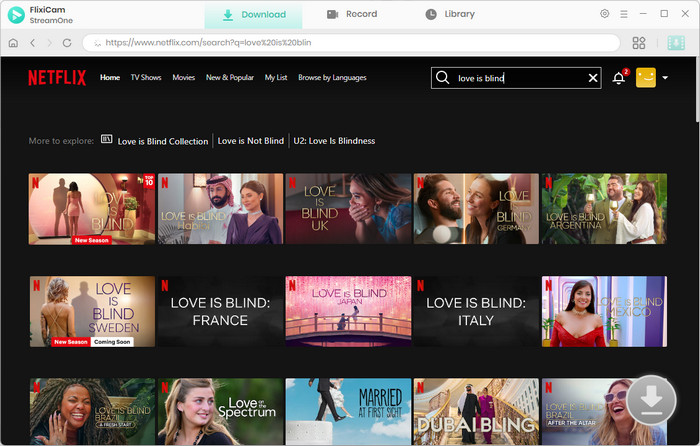The width and height of the screenshot is (700, 446).
Task: Open U2: Love Is Blindness link
Action: click(334, 141)
